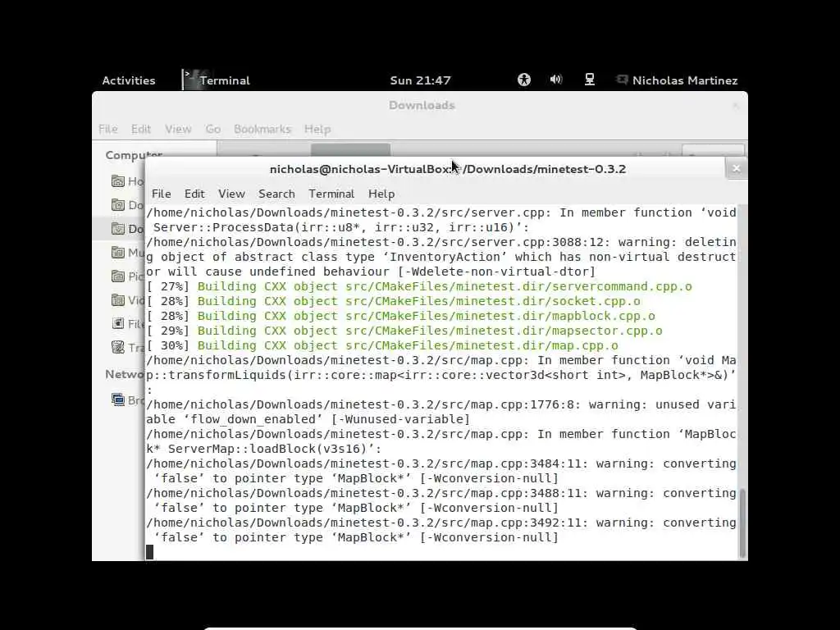Select File System icon in sidebar
The image size is (840, 630).
coord(118,323)
